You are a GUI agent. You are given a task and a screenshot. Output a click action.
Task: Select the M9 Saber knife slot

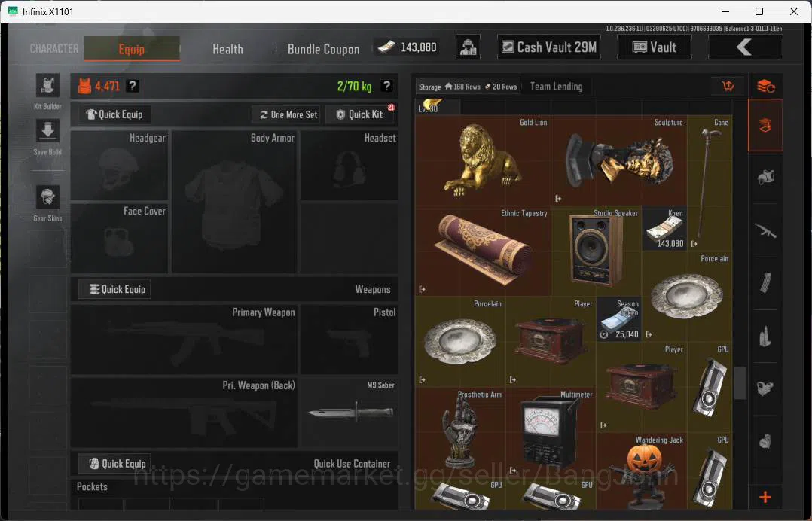click(x=350, y=413)
